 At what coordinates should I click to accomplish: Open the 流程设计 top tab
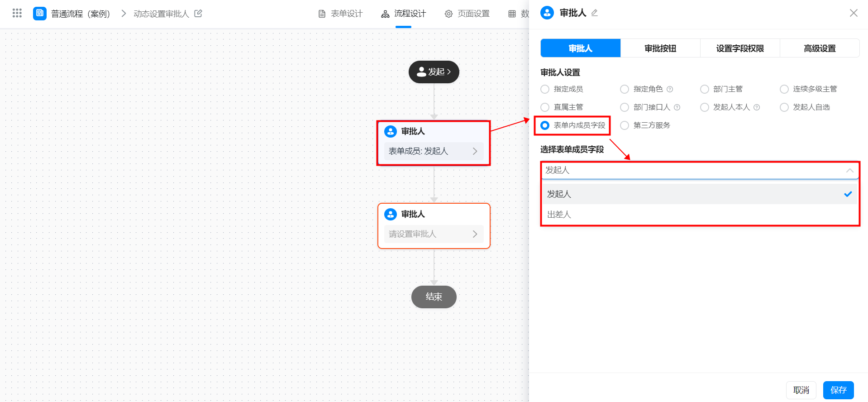(x=403, y=14)
